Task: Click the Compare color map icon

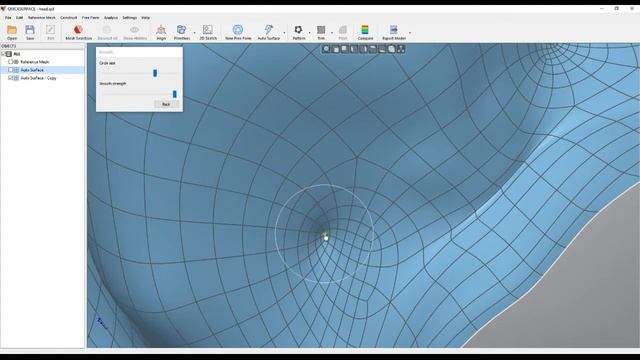Action: [x=365, y=30]
